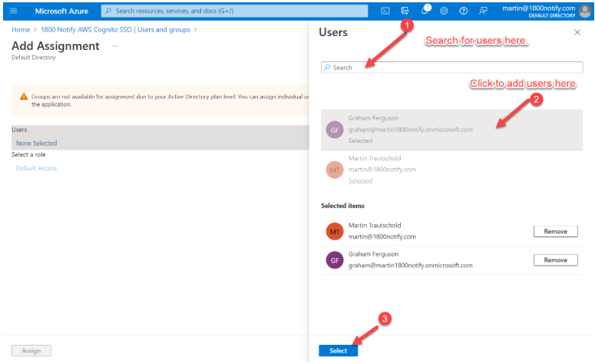Open the Directories and subscriptions filter icon

coord(405,11)
